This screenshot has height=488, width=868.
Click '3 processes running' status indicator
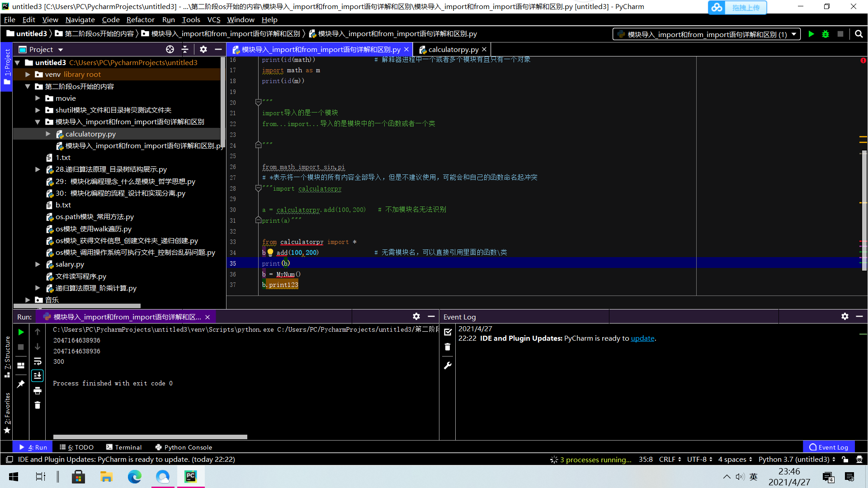[x=591, y=460]
